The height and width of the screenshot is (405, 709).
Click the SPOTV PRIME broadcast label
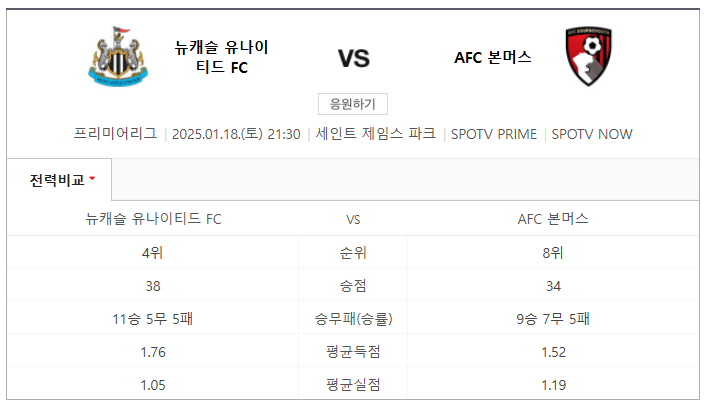click(494, 134)
